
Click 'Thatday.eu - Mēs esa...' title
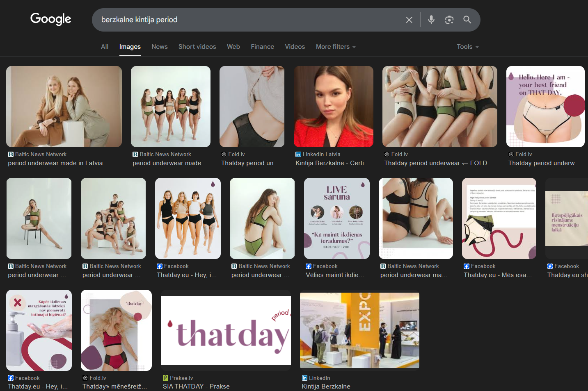pyautogui.click(x=498, y=275)
